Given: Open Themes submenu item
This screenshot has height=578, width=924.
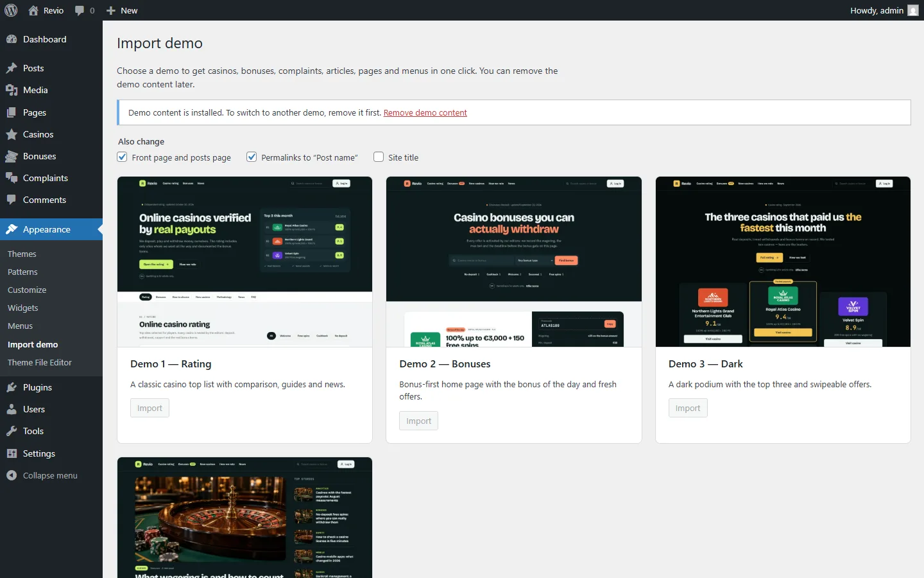Looking at the screenshot, I should [22, 254].
